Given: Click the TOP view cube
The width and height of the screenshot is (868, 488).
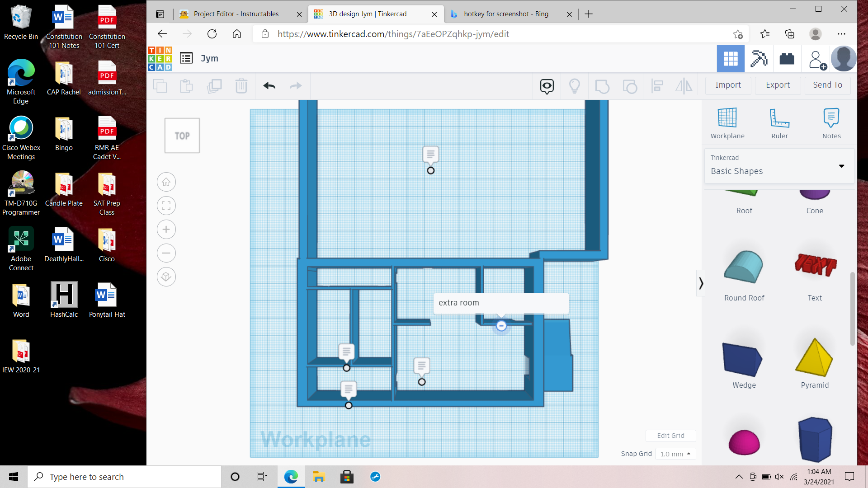Looking at the screenshot, I should tap(182, 136).
